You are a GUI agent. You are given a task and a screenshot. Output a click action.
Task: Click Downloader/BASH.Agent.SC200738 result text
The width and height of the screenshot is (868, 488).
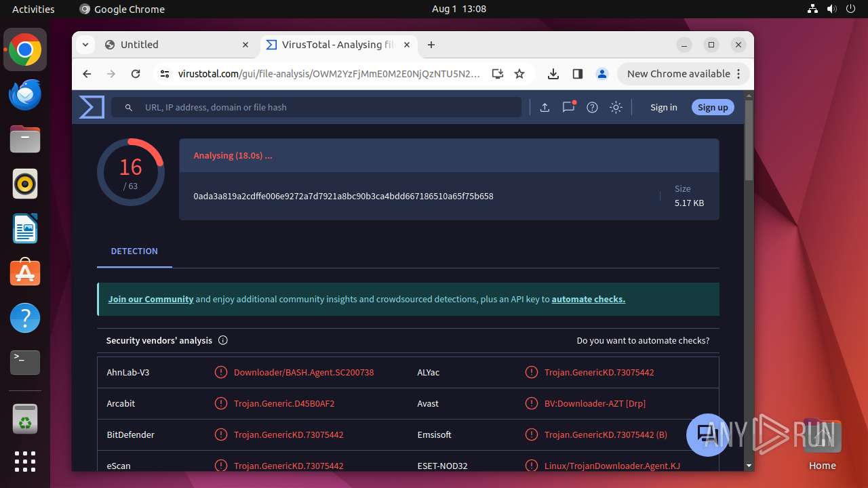pos(304,372)
